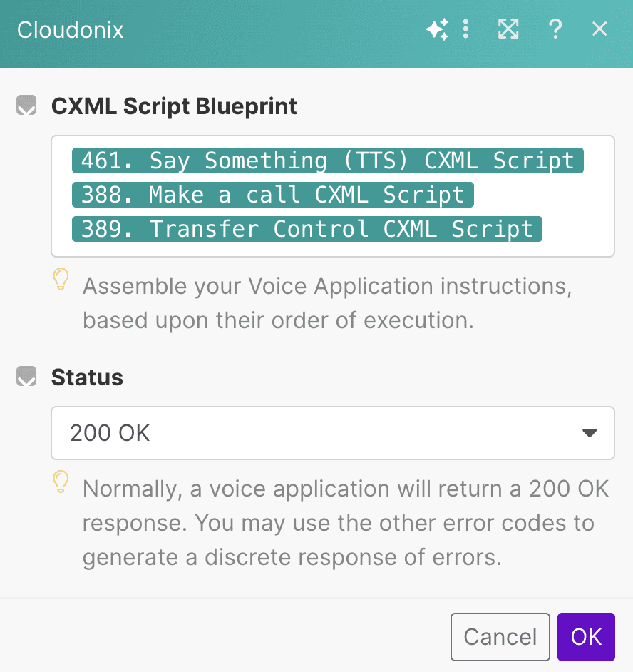Open the three-dot options menu
This screenshot has width=633, height=672.
point(466,29)
